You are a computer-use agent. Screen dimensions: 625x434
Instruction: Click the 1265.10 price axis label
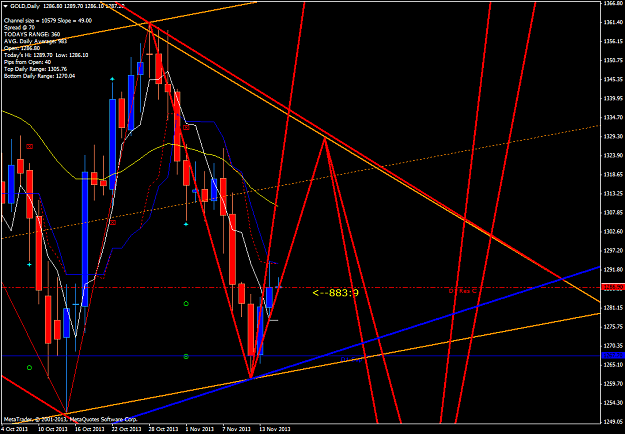click(613, 365)
